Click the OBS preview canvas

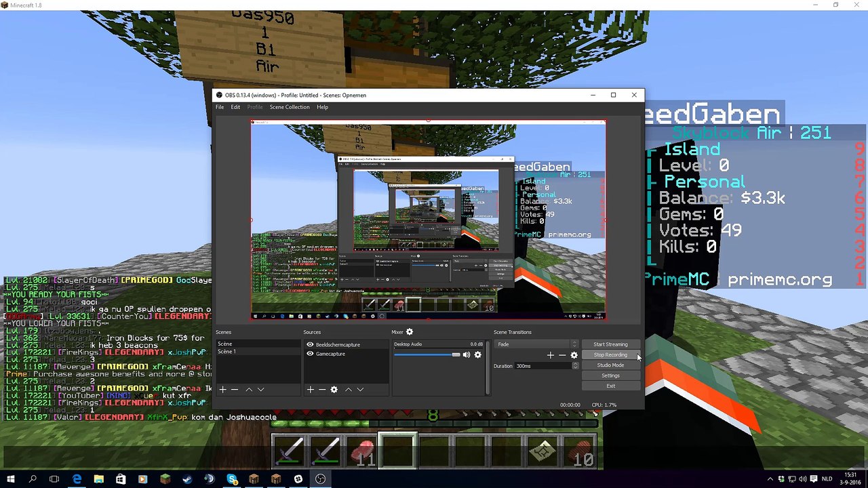tap(428, 220)
